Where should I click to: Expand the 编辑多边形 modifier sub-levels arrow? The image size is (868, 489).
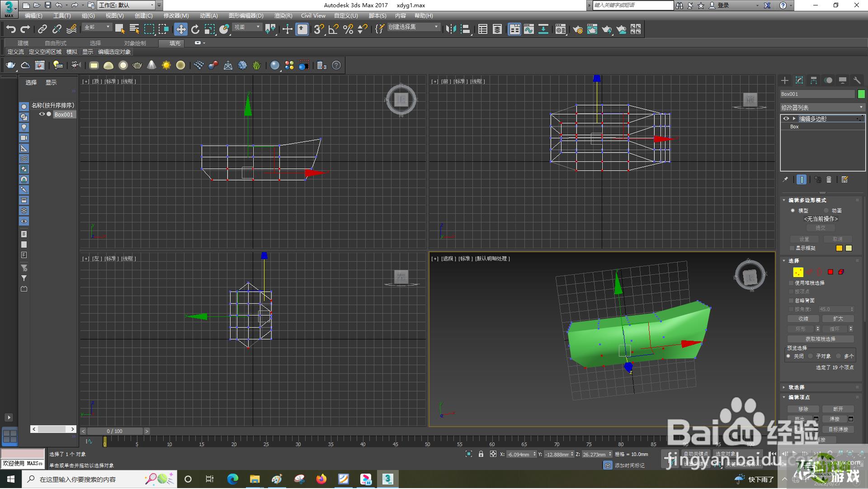pyautogui.click(x=794, y=119)
